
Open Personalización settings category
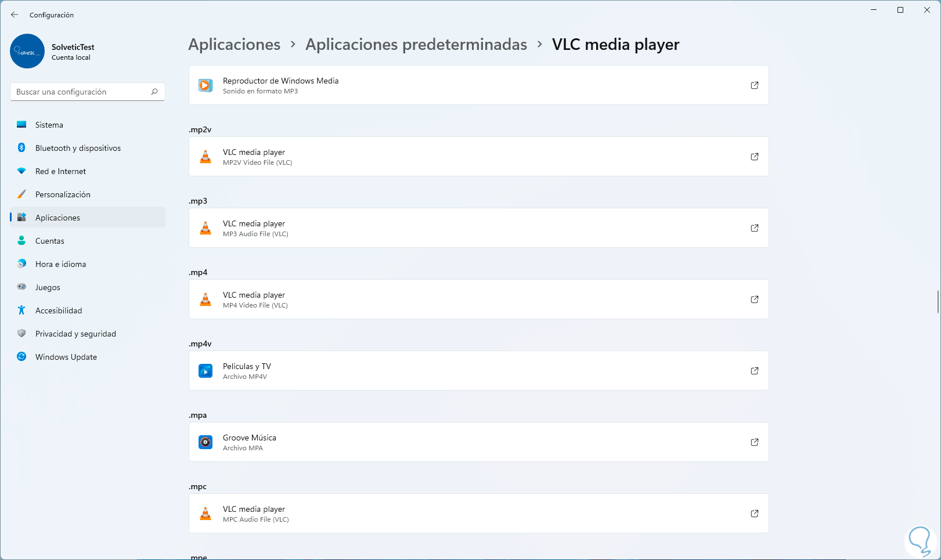pyautogui.click(x=63, y=194)
